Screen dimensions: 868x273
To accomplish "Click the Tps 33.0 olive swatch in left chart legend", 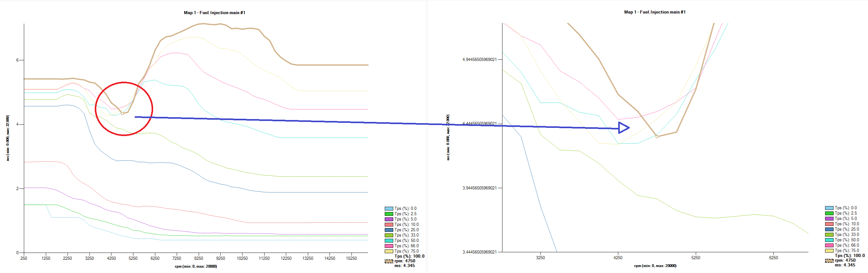I will pos(389,236).
